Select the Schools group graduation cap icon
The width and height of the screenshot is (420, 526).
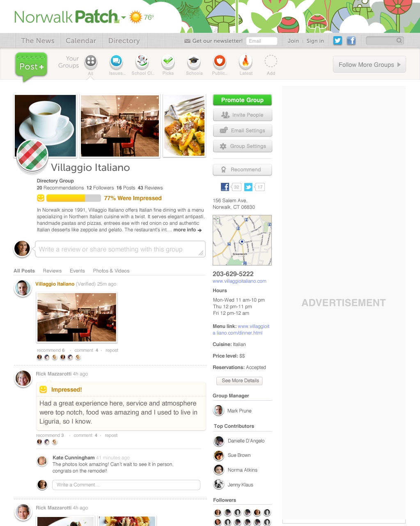coord(194,62)
